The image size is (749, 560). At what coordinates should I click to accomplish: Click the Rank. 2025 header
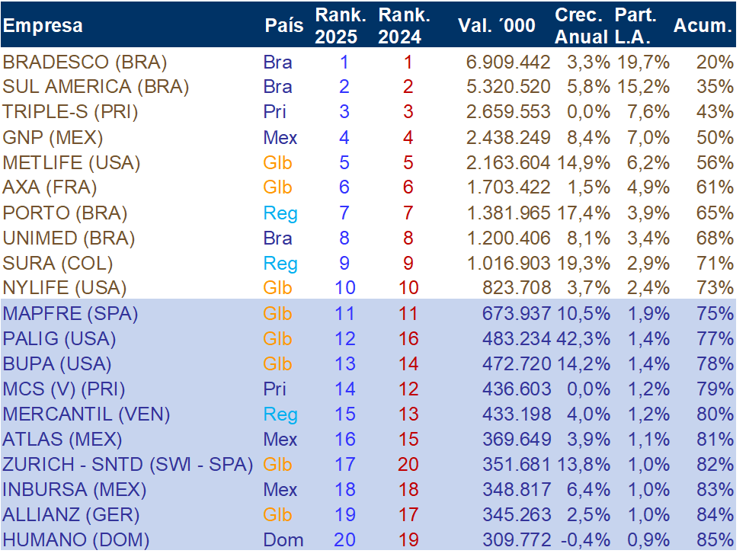point(341,26)
